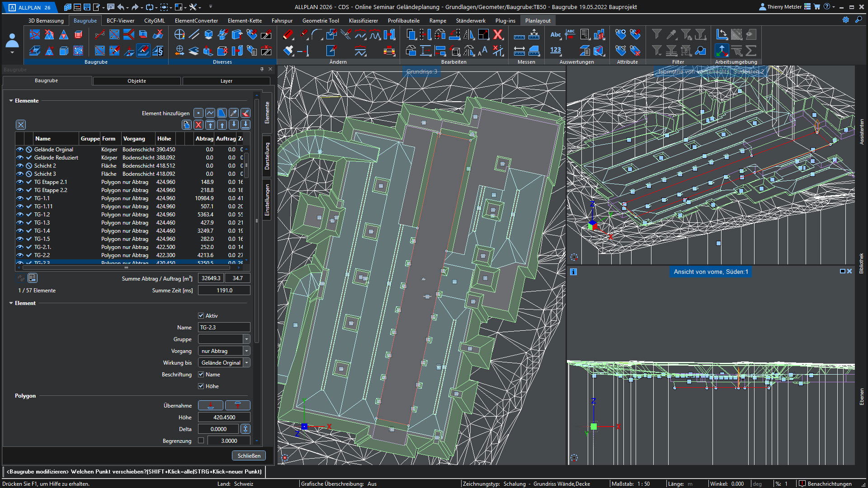Click the funnel icon in Filter group
Screen dimensions: 868x488
pos(657,35)
